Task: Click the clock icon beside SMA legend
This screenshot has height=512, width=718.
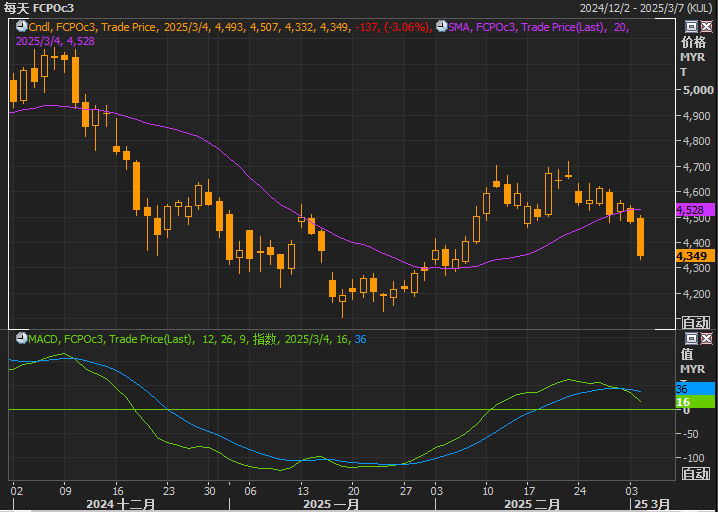Action: (x=441, y=27)
